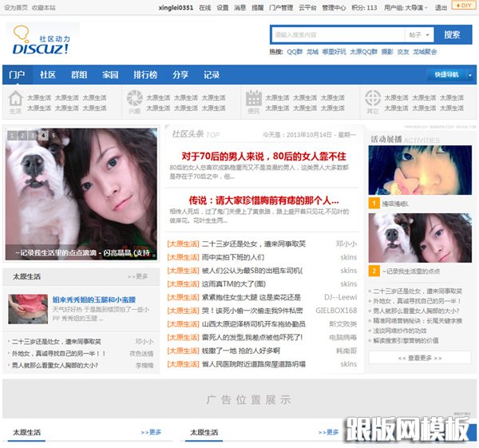Click orange number 1 activity badge
This screenshot has height=448, width=479.
click(374, 203)
